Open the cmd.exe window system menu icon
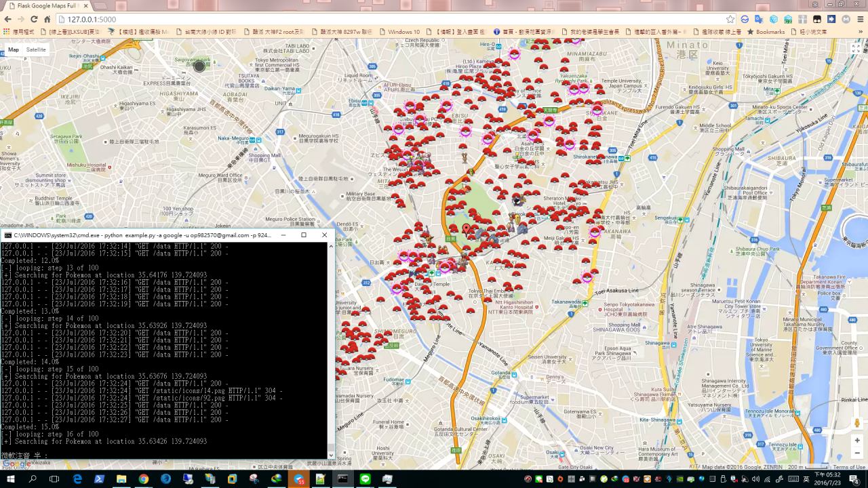Viewport: 868px width, 488px height. pos(7,235)
